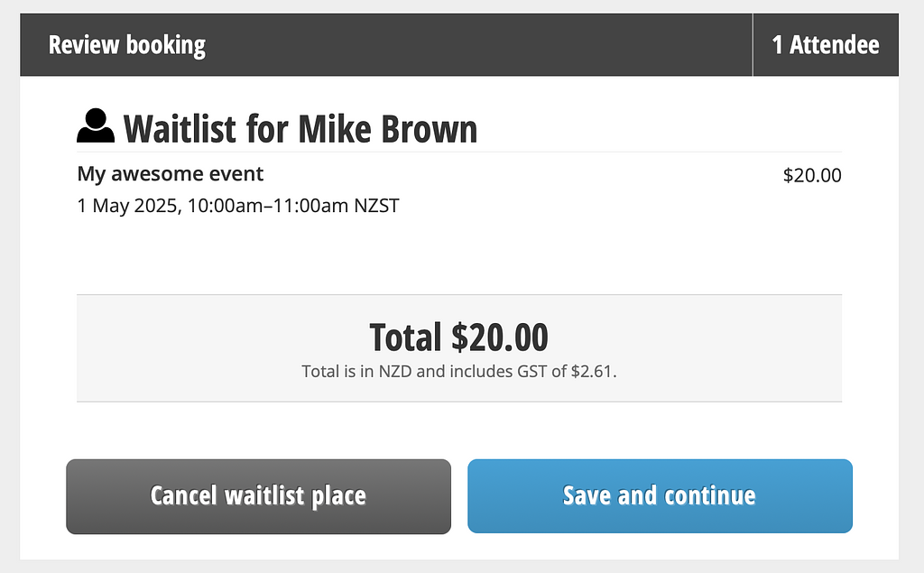Screen dimensions: 924x573
Task: Click the attendee person icon
Action: point(96,125)
